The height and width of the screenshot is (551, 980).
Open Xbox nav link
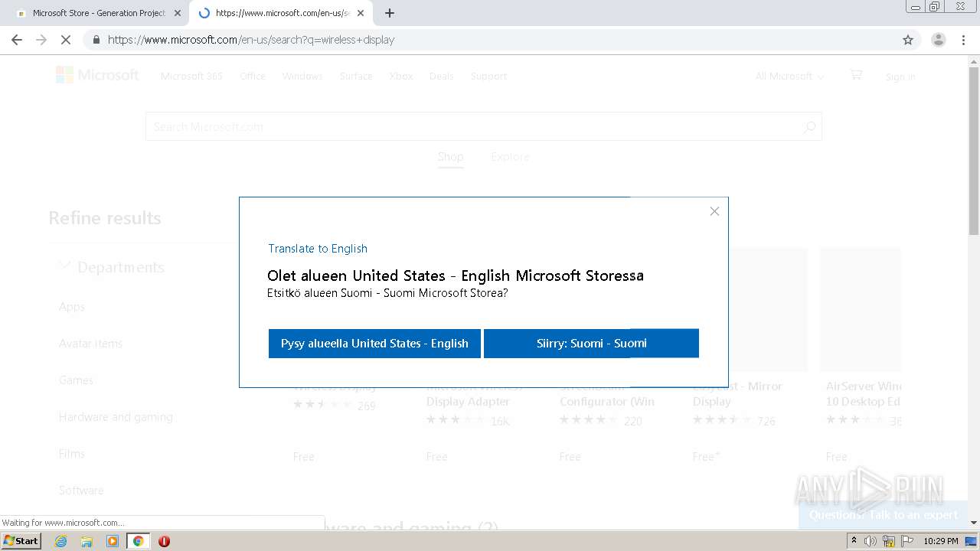point(401,76)
